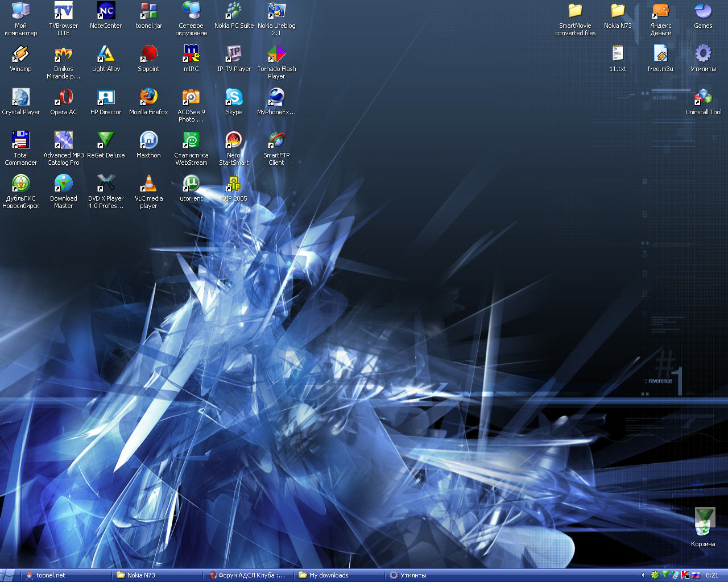This screenshot has height=582, width=728.
Task: Open the VLC media player shortcut
Action: coord(148,184)
